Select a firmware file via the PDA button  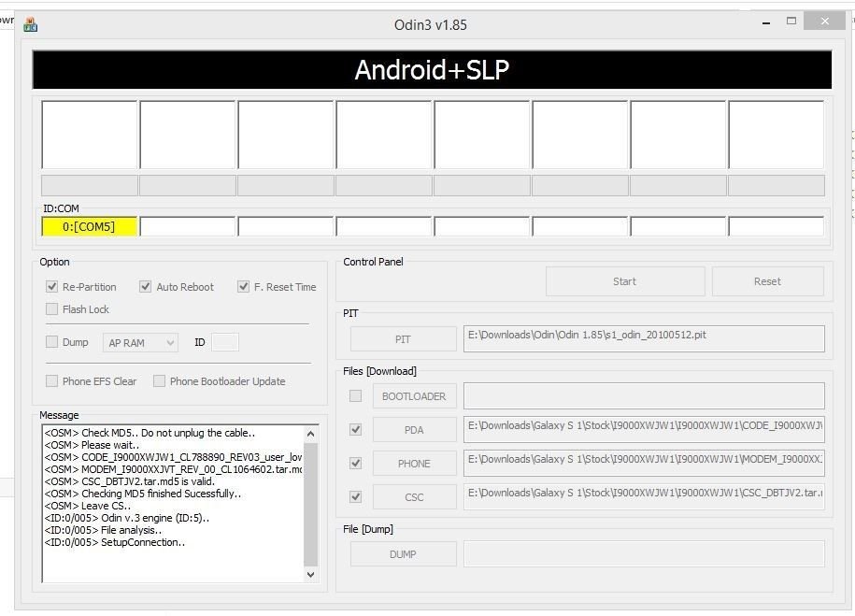[414, 430]
